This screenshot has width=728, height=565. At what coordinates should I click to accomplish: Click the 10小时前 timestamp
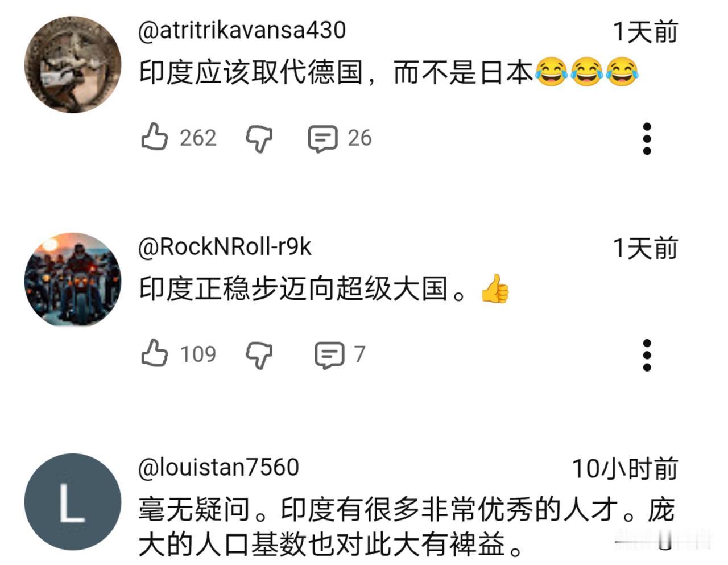tap(624, 469)
